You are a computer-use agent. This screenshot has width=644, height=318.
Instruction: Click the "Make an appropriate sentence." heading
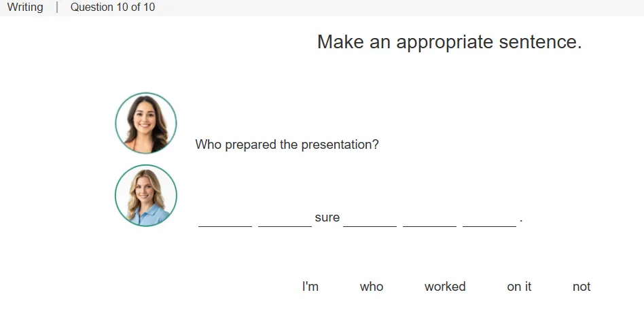click(x=449, y=41)
